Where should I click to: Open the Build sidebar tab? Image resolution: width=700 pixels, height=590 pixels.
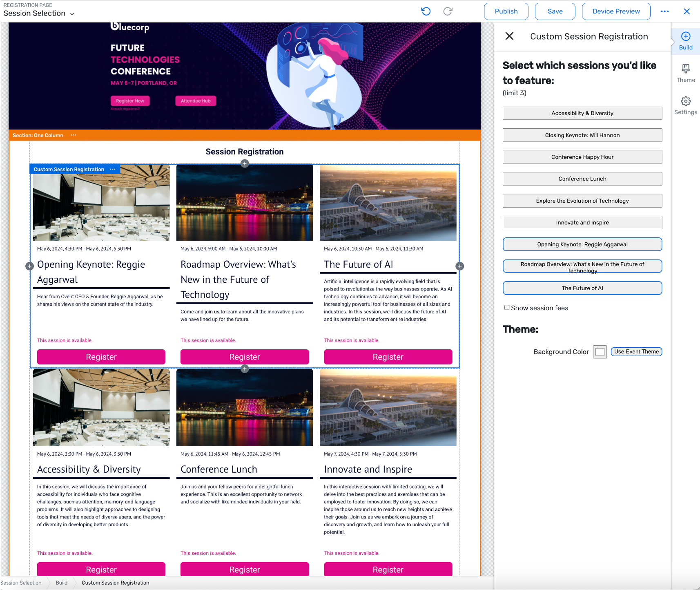click(686, 41)
